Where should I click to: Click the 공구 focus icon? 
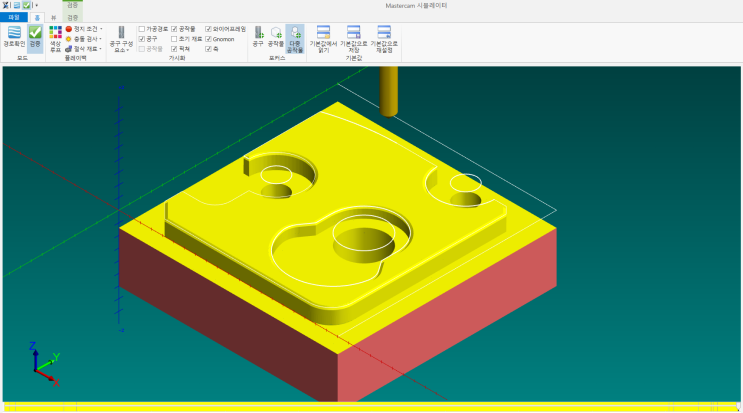258,38
